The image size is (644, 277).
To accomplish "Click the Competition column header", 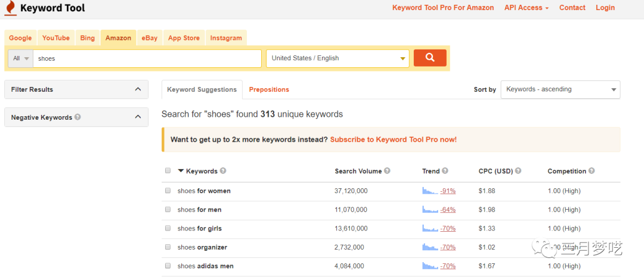I will pos(567,171).
